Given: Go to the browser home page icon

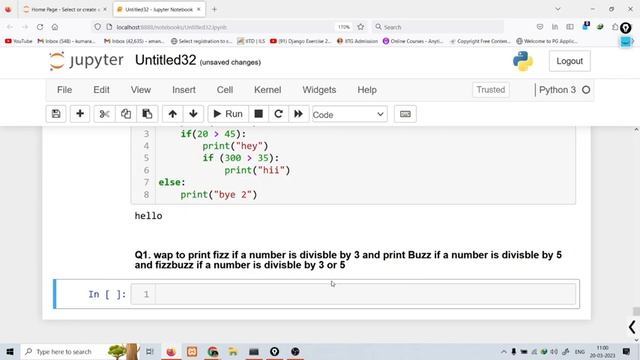Looking at the screenshot, I should pos(55,27).
